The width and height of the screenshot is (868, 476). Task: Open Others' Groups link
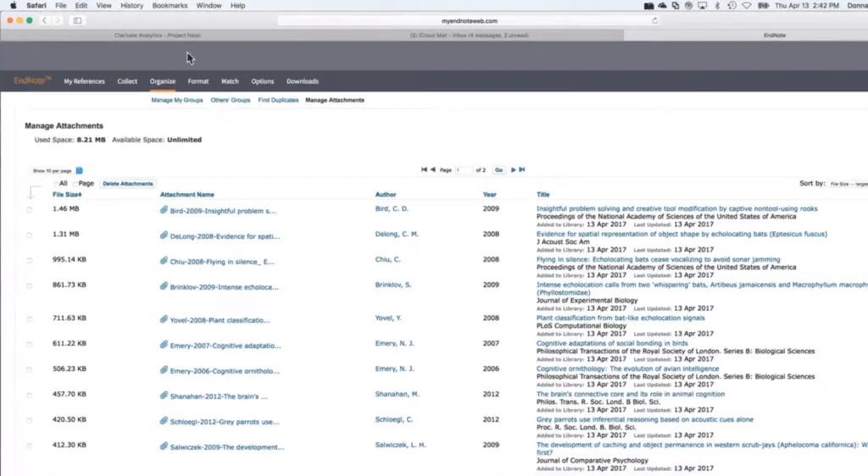coord(231,100)
